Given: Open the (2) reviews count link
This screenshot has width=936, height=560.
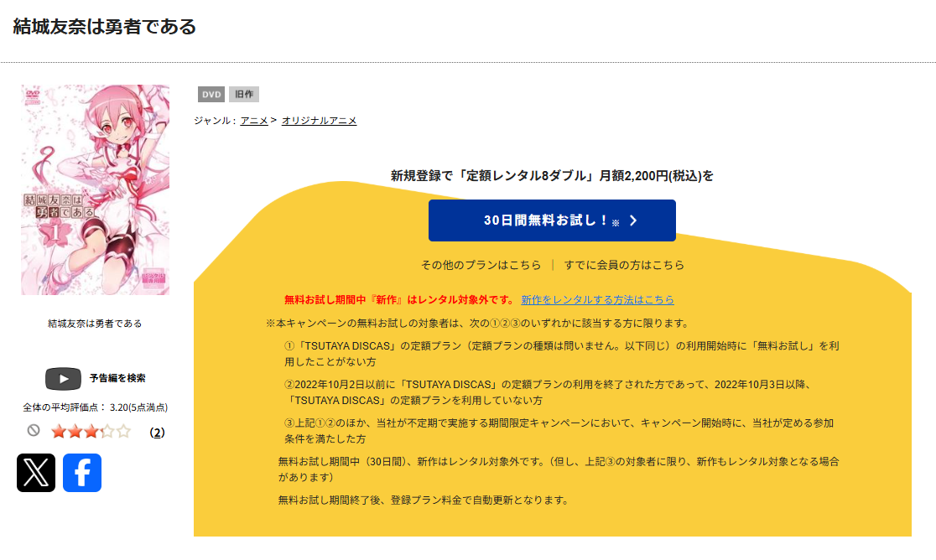Looking at the screenshot, I should (157, 433).
